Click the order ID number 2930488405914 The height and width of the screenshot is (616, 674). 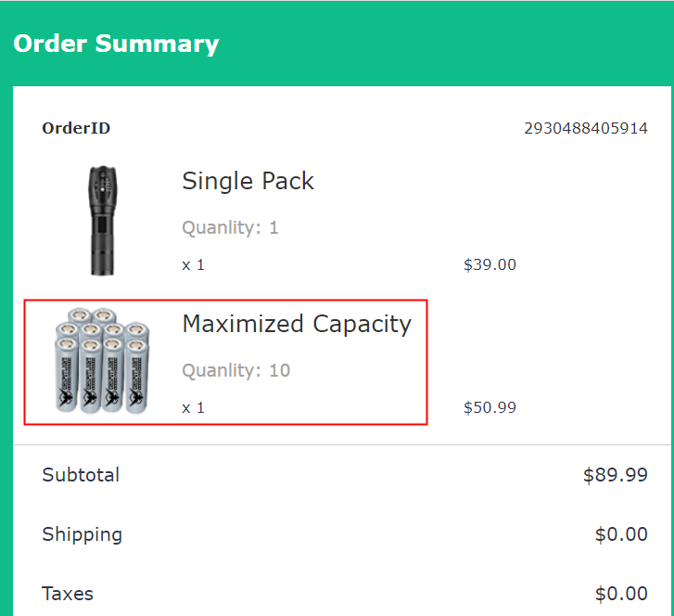point(586,128)
